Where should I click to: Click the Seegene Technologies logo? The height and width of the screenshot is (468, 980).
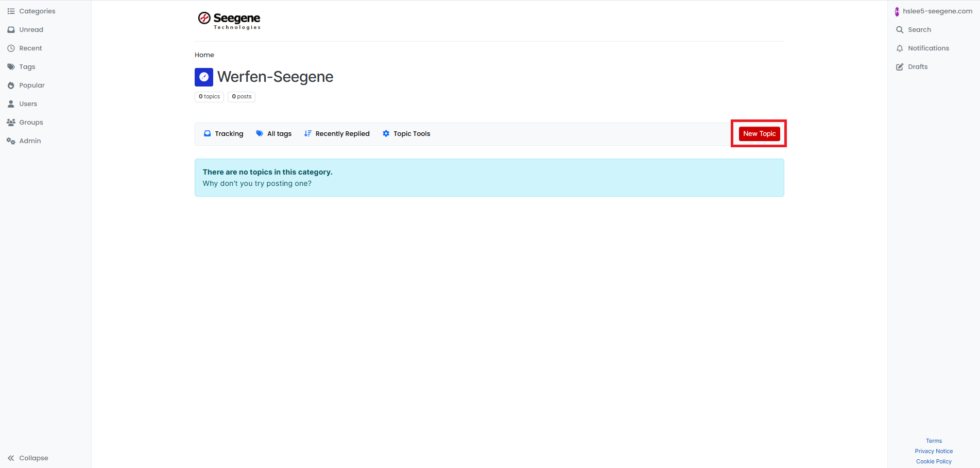229,21
